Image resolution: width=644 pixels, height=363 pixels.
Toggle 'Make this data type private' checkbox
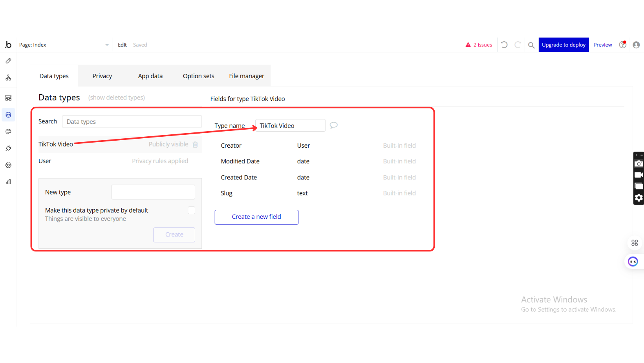tap(192, 211)
